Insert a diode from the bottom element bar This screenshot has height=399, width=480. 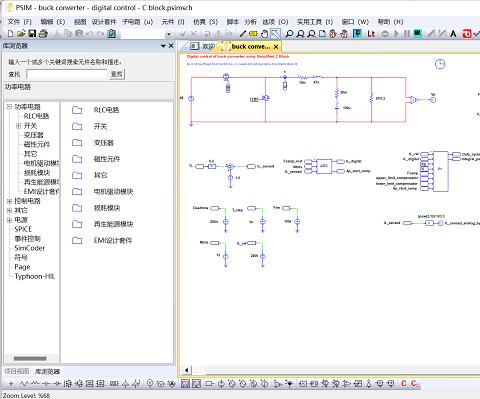coord(57,384)
